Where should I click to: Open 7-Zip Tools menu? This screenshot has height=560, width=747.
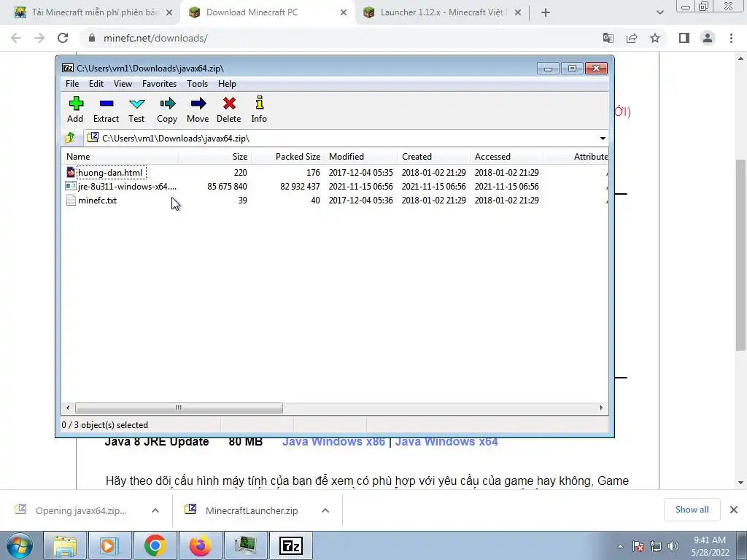click(x=197, y=84)
